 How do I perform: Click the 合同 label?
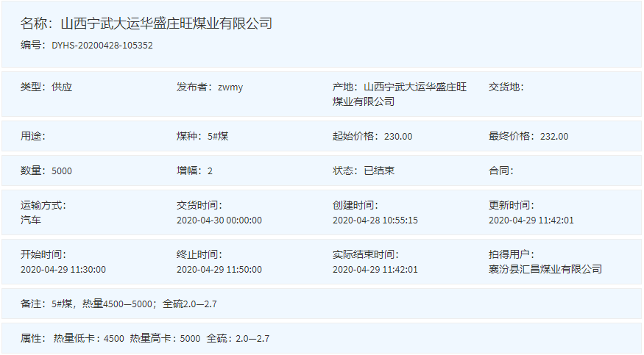(x=500, y=171)
